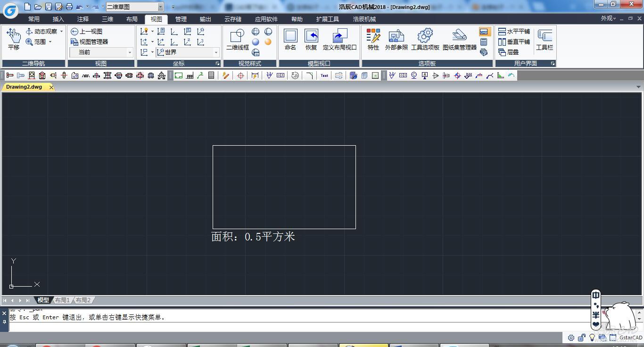The width and height of the screenshot is (644, 347).
Task: Expand the 当前 view dropdown list
Action: tap(130, 52)
